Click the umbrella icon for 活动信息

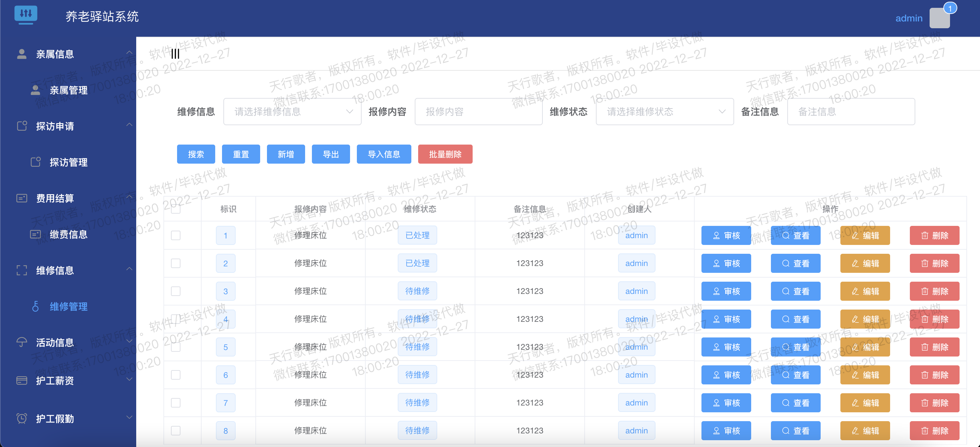tap(22, 343)
